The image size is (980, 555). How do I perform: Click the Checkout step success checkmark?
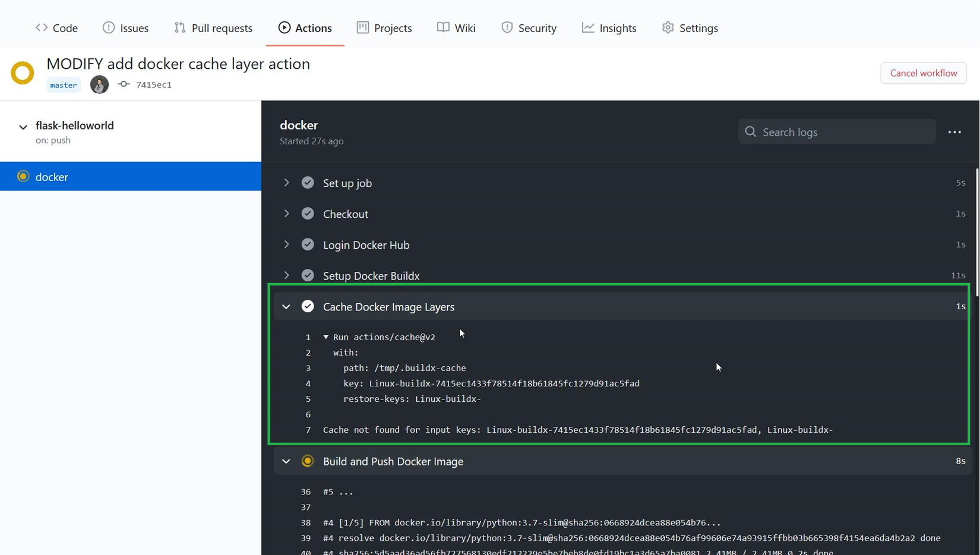308,214
